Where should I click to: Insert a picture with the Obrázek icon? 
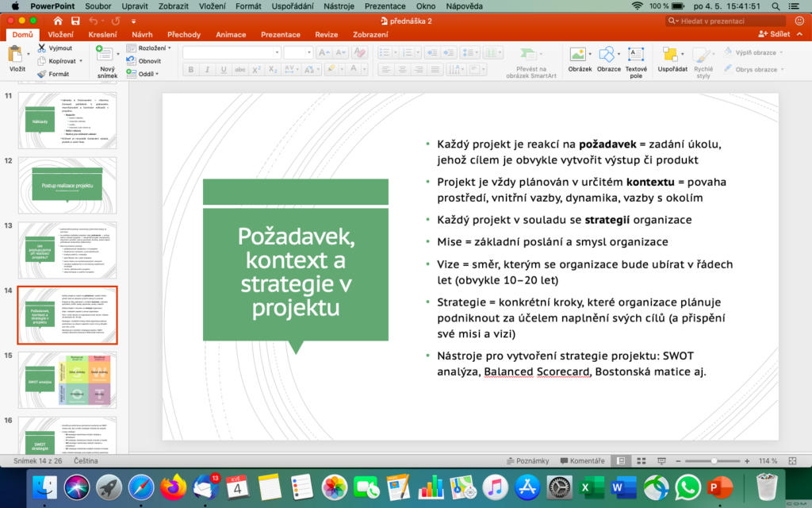(580, 56)
